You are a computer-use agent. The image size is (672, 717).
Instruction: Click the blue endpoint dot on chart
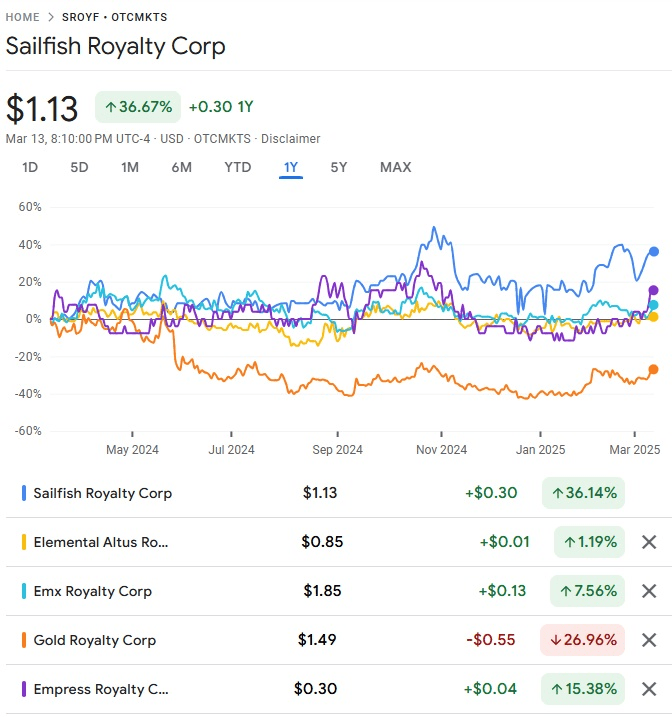click(x=654, y=251)
